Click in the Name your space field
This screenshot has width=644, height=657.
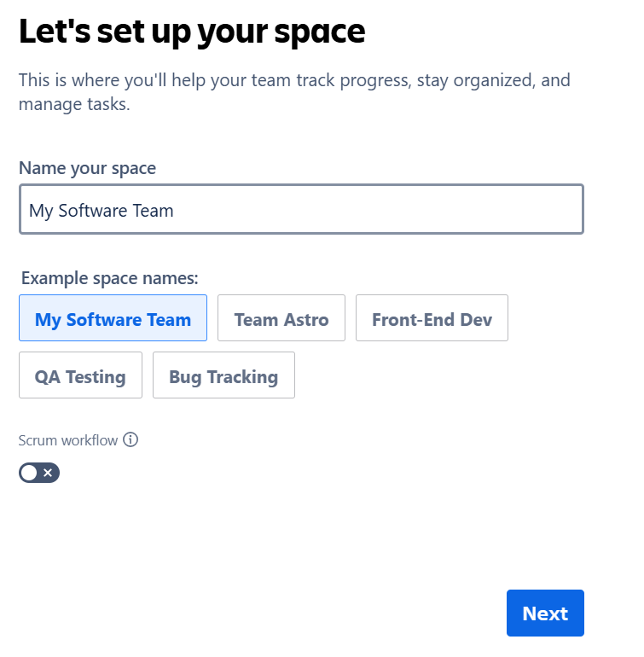375,210
